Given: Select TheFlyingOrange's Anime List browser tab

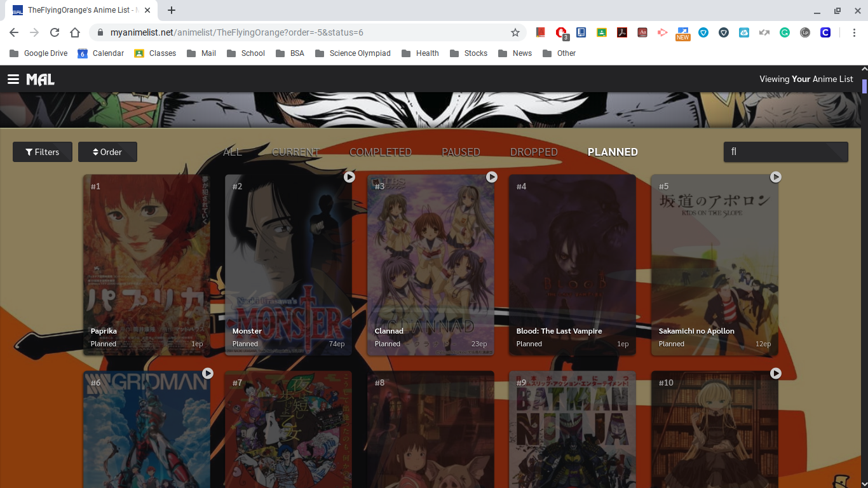Looking at the screenshot, I should click(x=81, y=10).
